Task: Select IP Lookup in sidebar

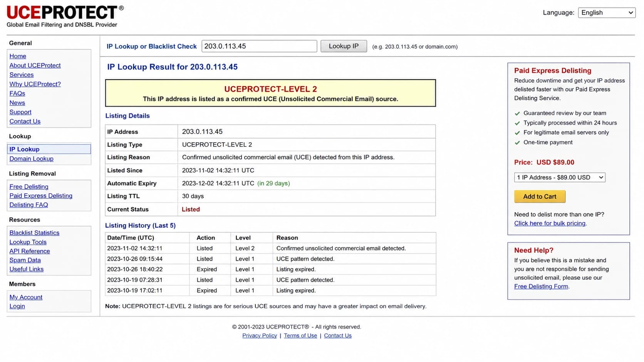Action: tap(49, 149)
